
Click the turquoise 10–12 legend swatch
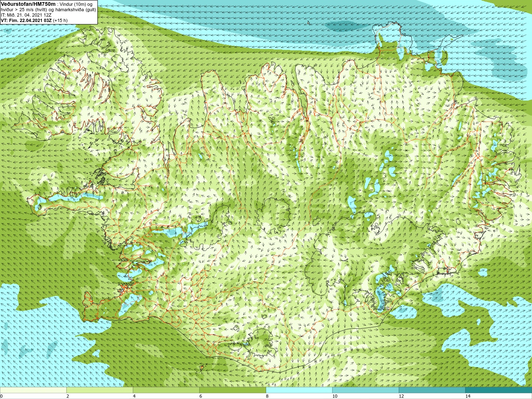tap(366, 390)
